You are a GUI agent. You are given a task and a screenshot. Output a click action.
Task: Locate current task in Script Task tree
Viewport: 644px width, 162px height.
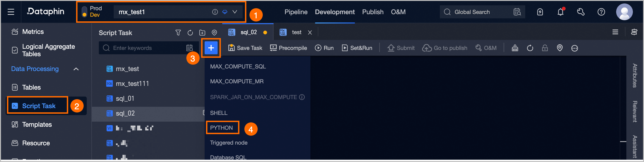pyautogui.click(x=214, y=32)
